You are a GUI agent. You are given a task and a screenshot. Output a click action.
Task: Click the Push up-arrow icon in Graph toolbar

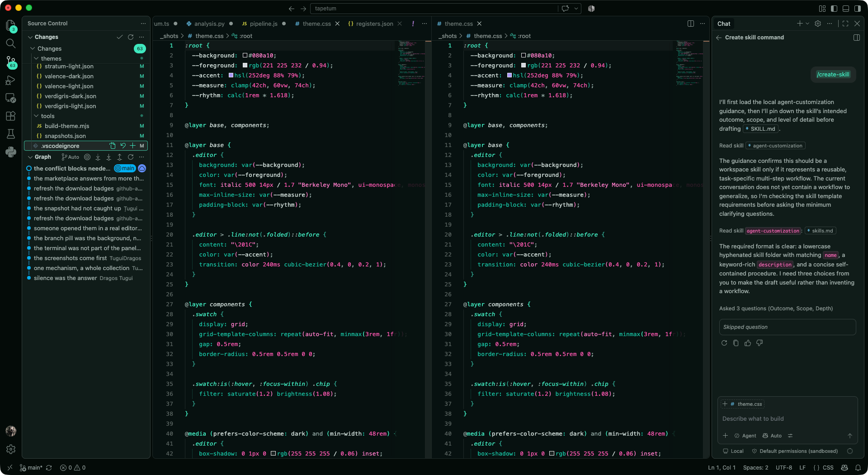[x=119, y=157]
